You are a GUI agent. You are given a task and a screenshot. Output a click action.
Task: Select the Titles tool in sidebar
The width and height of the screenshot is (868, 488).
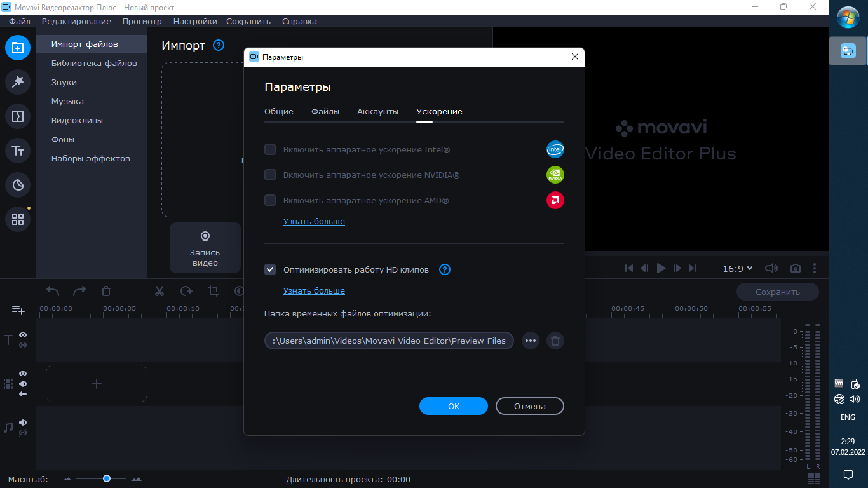18,151
